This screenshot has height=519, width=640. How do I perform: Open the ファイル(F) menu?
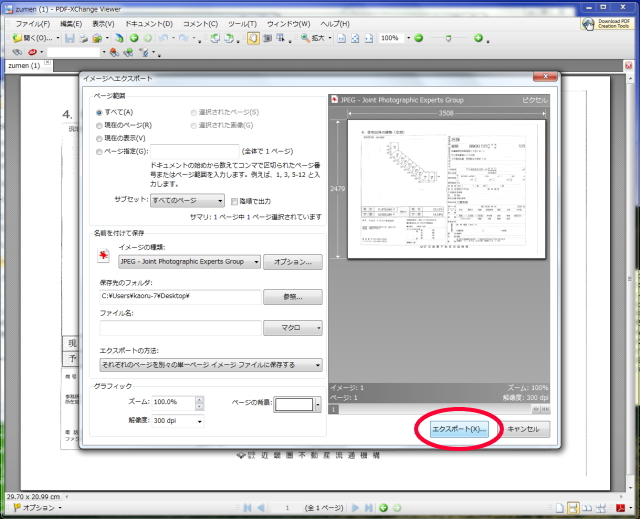(33, 23)
